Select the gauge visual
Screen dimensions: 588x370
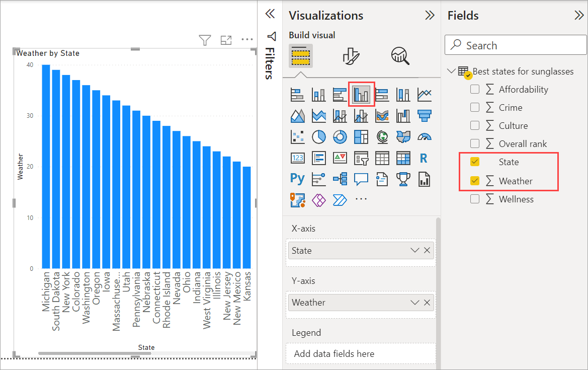coord(424,136)
